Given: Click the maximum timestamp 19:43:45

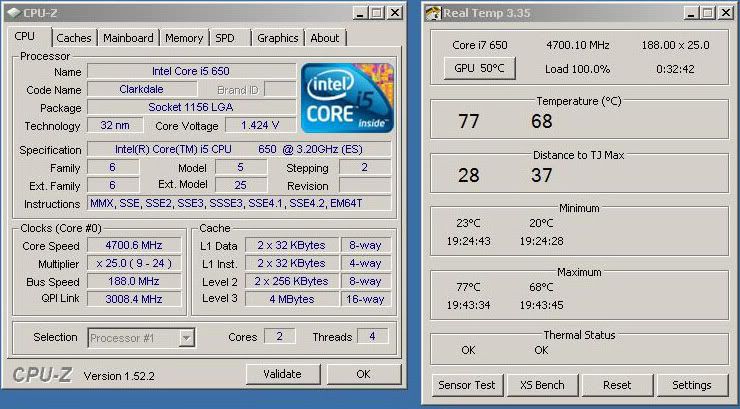Looking at the screenshot, I should [x=541, y=305].
